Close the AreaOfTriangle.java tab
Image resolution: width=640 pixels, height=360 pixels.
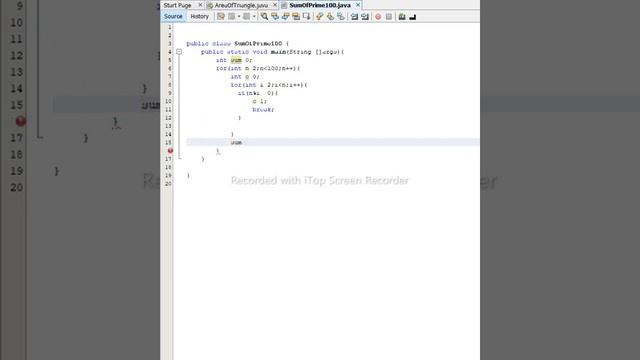click(275, 5)
